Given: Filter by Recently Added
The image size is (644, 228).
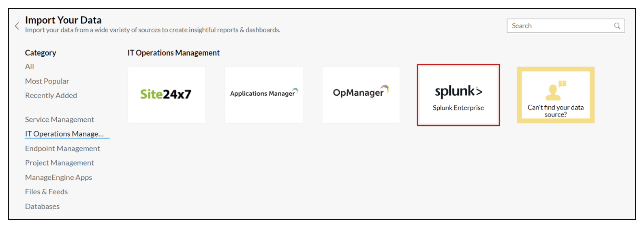Looking at the screenshot, I should click(x=51, y=95).
